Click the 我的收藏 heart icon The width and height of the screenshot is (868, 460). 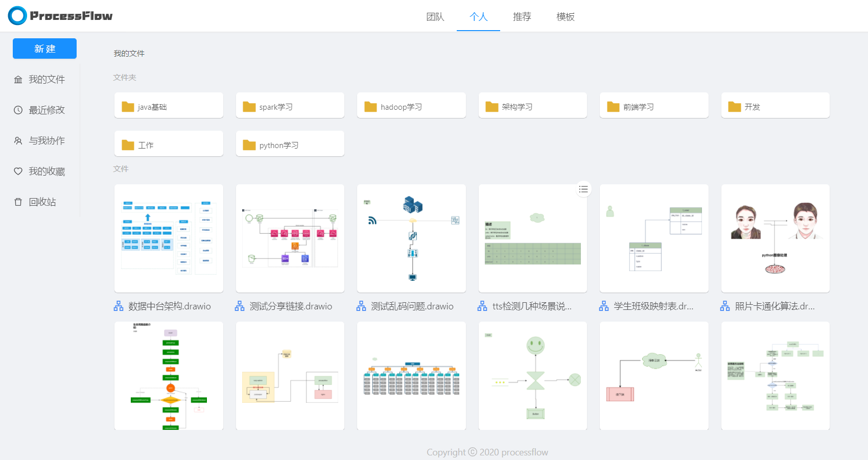pos(18,171)
